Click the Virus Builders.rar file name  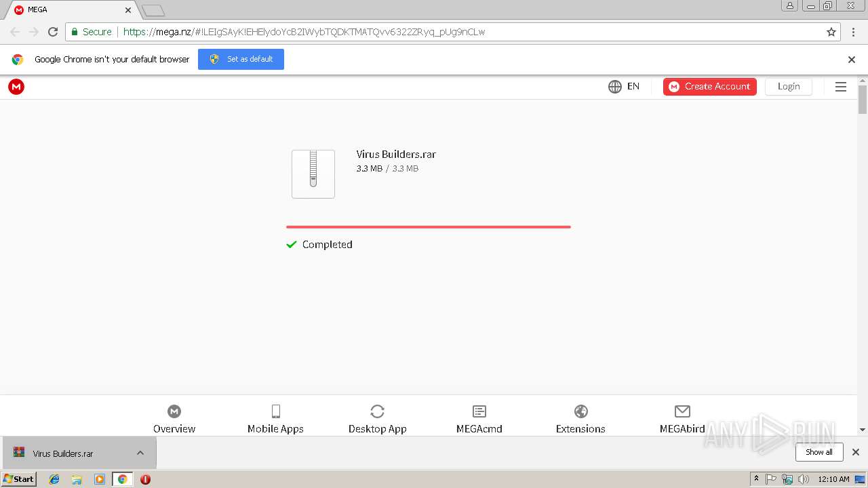396,155
